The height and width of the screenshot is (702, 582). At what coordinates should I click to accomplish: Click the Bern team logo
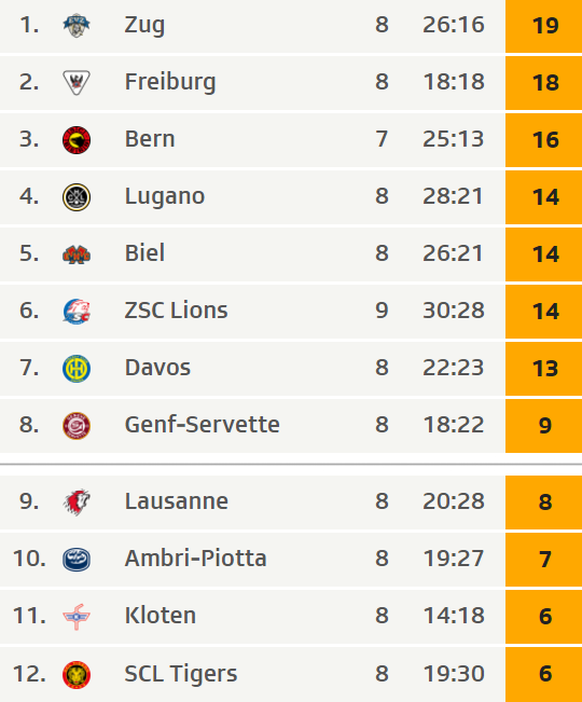click(76, 140)
